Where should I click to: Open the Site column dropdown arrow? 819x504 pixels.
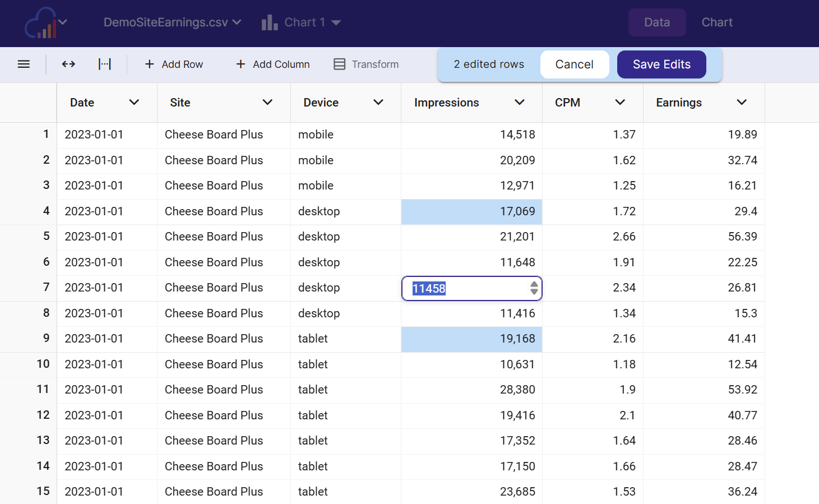(267, 102)
